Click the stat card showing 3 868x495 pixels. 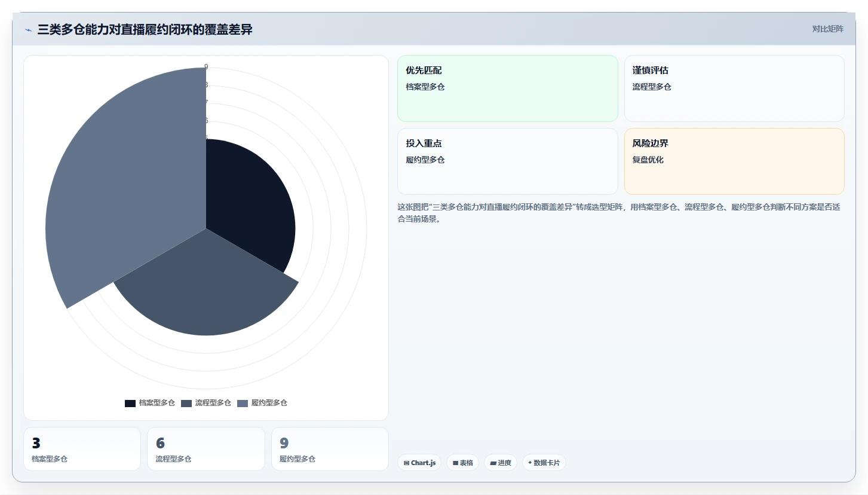(82, 449)
